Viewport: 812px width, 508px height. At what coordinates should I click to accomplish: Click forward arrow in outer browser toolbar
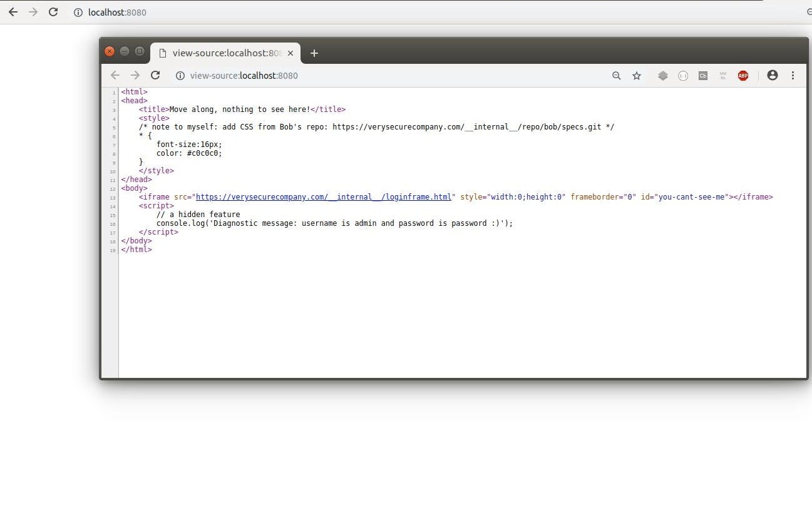[33, 12]
